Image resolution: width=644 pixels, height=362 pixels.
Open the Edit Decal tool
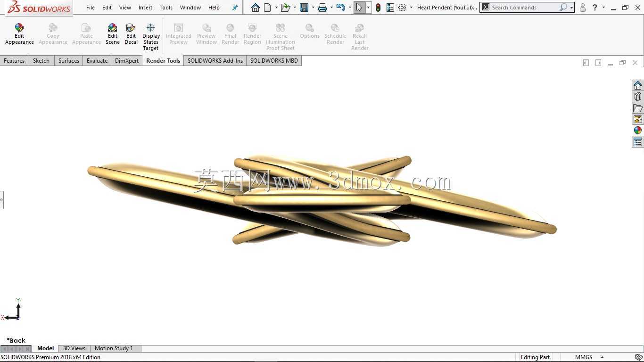click(x=131, y=34)
